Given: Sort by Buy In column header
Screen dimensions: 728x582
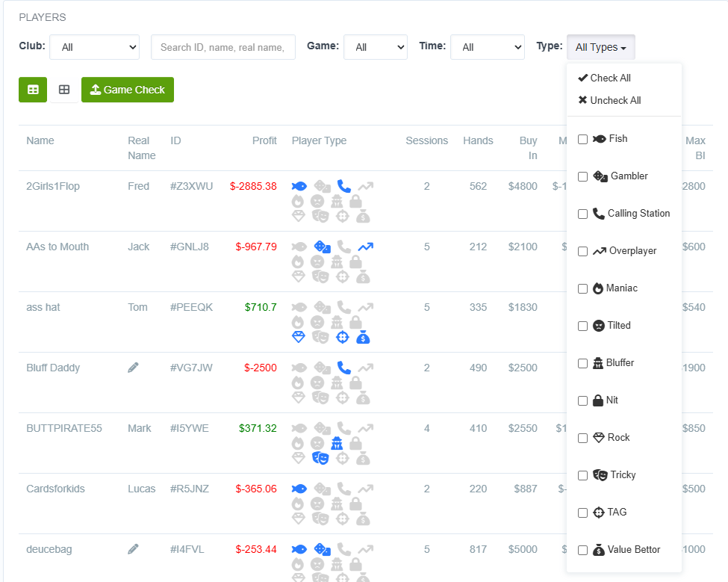Looking at the screenshot, I should coord(529,148).
